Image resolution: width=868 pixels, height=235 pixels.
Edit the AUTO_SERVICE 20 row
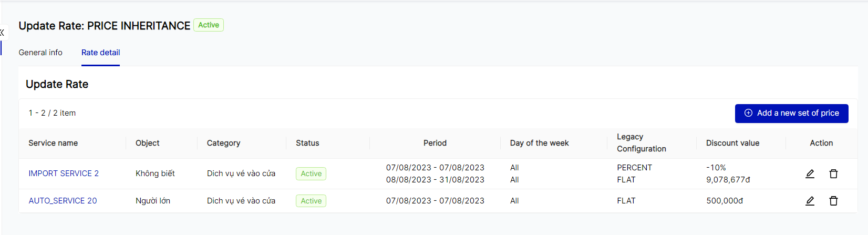[x=810, y=201]
